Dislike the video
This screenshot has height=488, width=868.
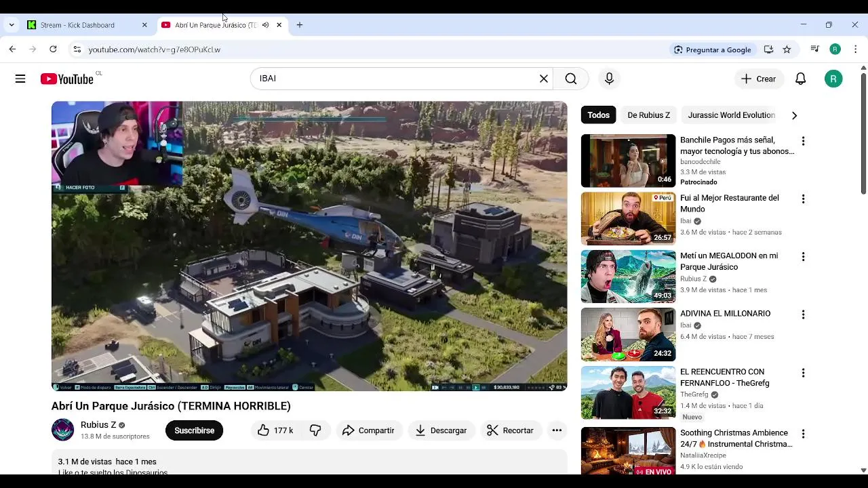(x=315, y=430)
